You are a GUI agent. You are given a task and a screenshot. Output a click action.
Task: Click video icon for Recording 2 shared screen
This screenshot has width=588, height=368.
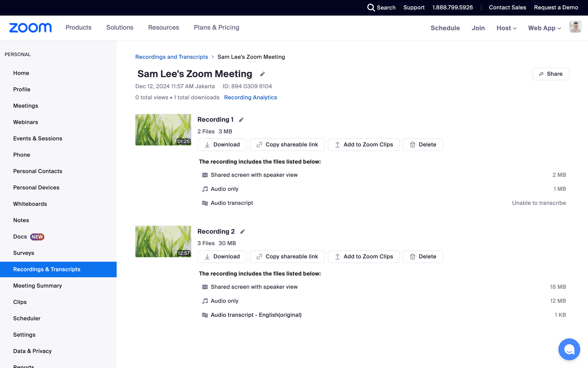[x=205, y=287]
